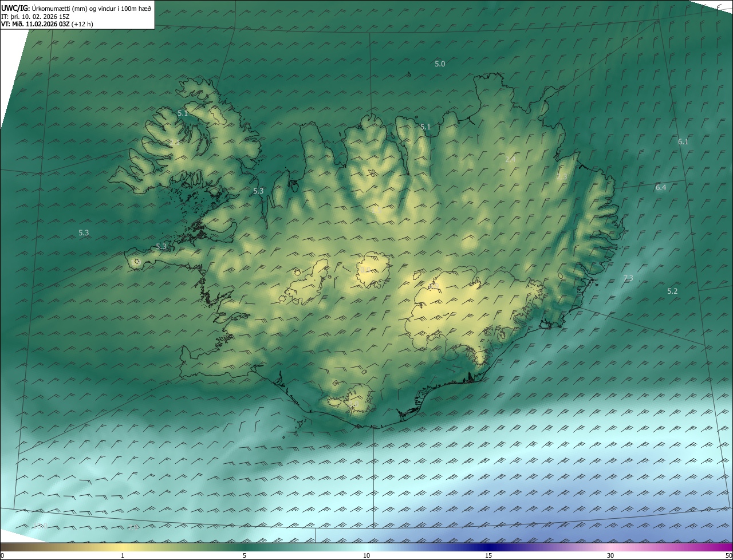This screenshot has height=560, width=733.
Task: Click the colour scale tick label "1"
Action: [123, 555]
